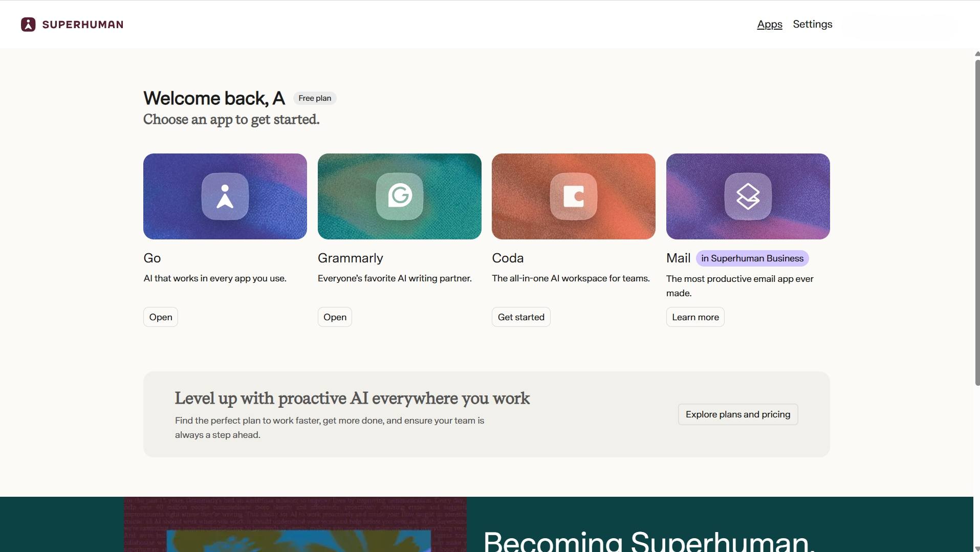Image resolution: width=980 pixels, height=552 pixels.
Task: Click the Mail card banner image
Action: (x=748, y=196)
